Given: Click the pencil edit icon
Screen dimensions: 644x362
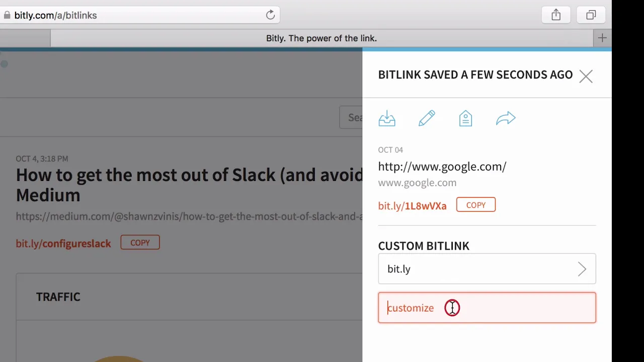Looking at the screenshot, I should 427,119.
